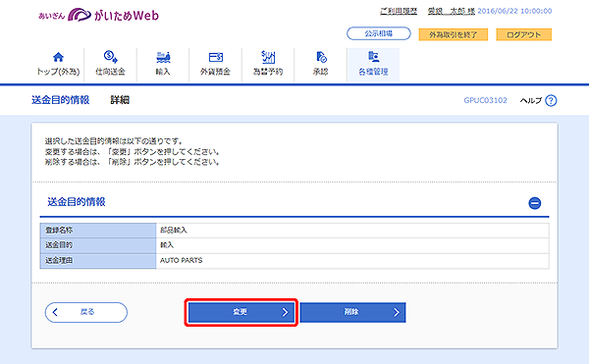Image resolution: width=589 pixels, height=364 pixels.
Task: Open the 各種管理 management icon
Action: pos(373,57)
